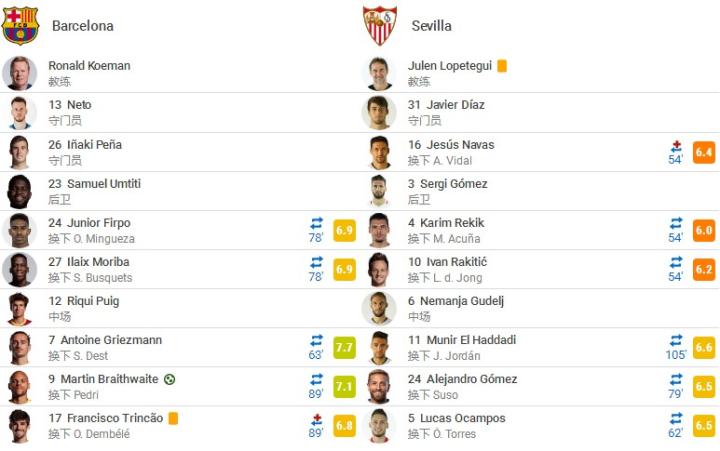Image resolution: width=720 pixels, height=451 pixels.
Task: Click Samuel Umtiti's player photo
Action: tap(20, 191)
